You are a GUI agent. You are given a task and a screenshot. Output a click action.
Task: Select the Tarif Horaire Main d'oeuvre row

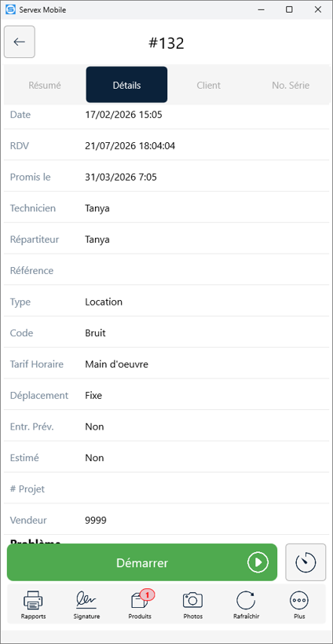click(166, 364)
